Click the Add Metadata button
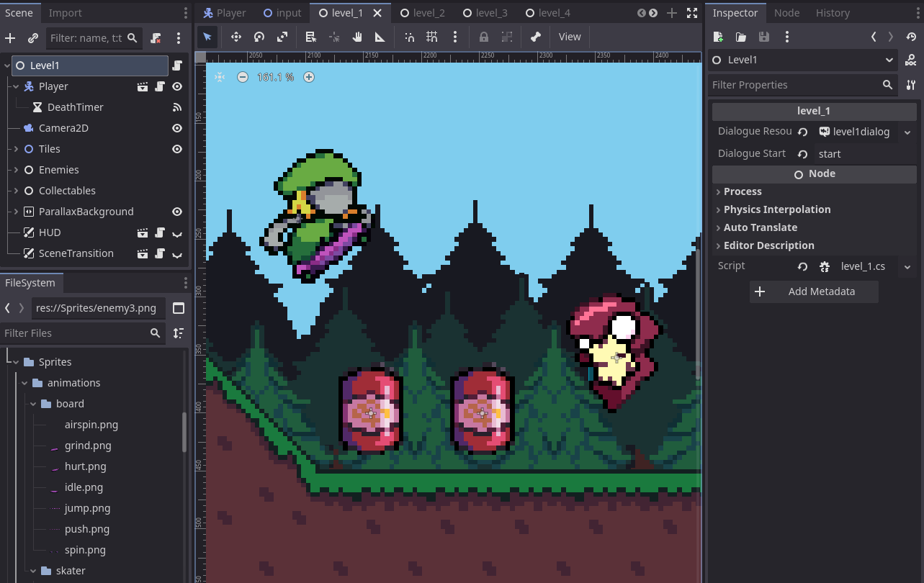Screen dimensions: 924x583 814,291
